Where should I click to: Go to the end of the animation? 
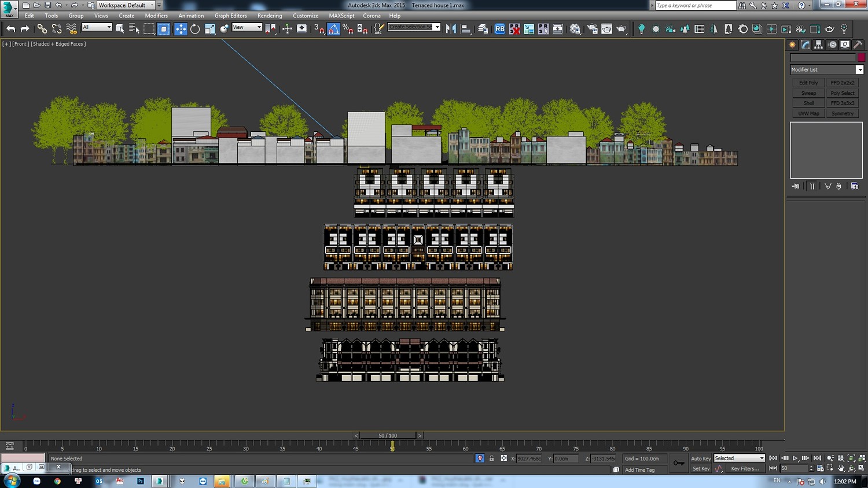817,458
